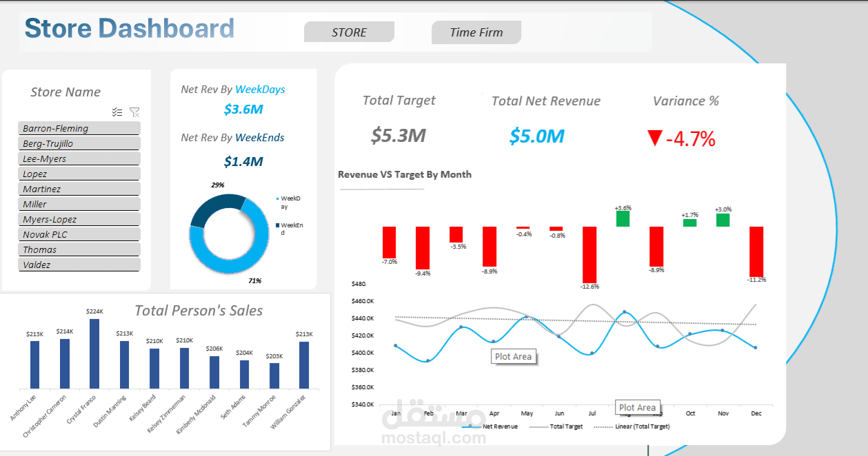Select the +3.6% green variance bar
Viewport: 868px width, 456px height.
pos(623,219)
